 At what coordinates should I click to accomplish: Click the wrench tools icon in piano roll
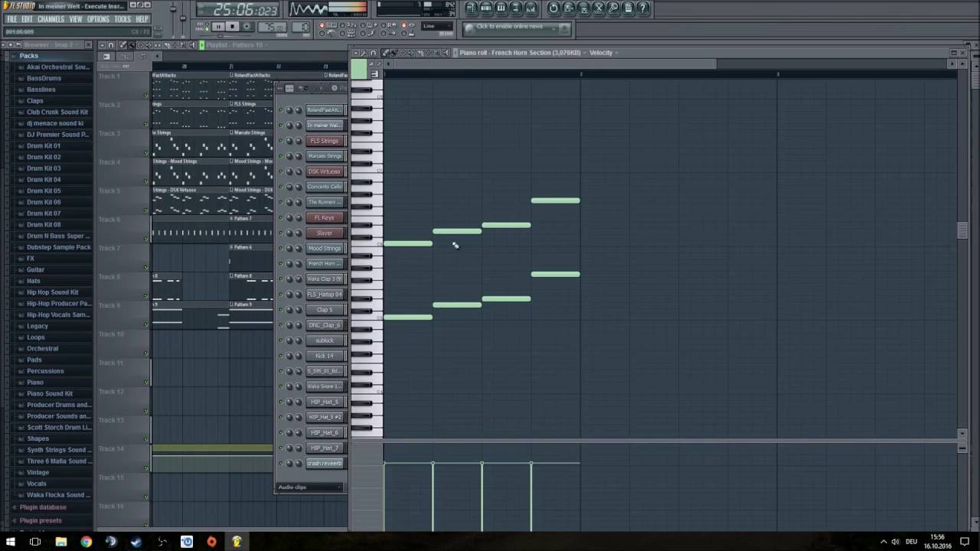pos(364,53)
